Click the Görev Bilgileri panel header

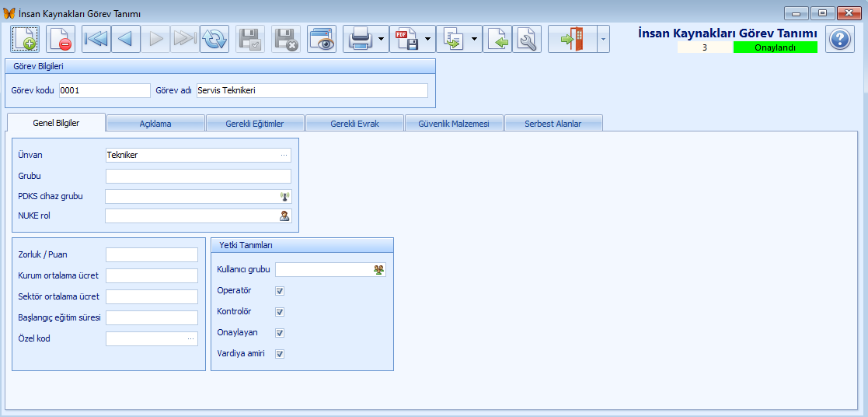[221, 67]
